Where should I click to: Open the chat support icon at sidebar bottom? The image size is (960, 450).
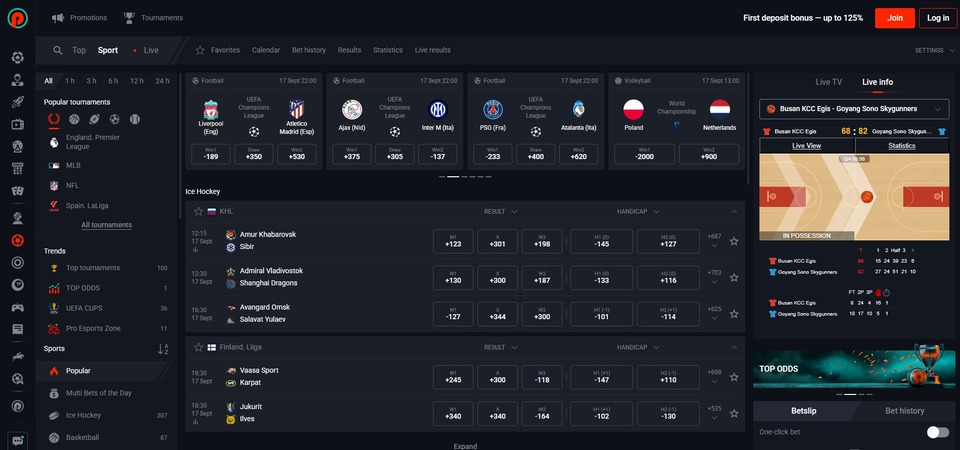[17, 440]
